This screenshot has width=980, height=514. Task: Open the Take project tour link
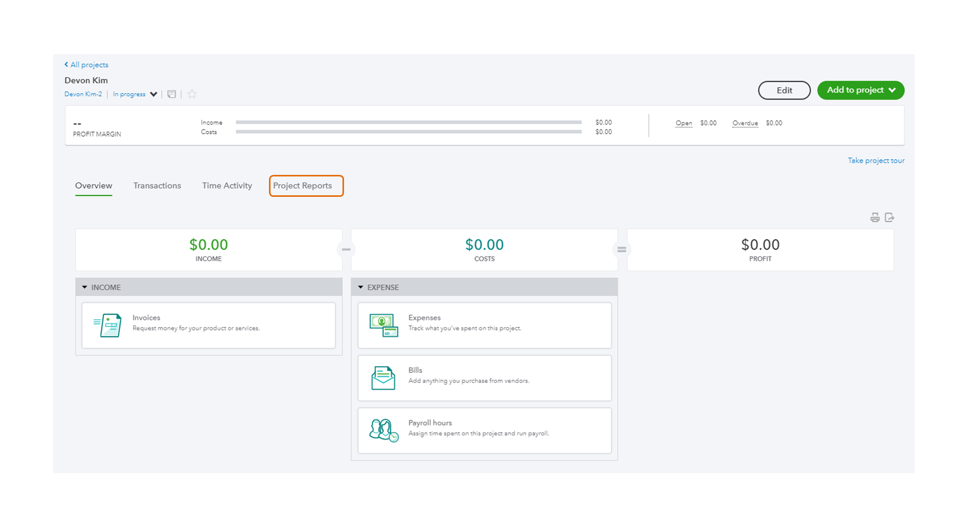(876, 160)
